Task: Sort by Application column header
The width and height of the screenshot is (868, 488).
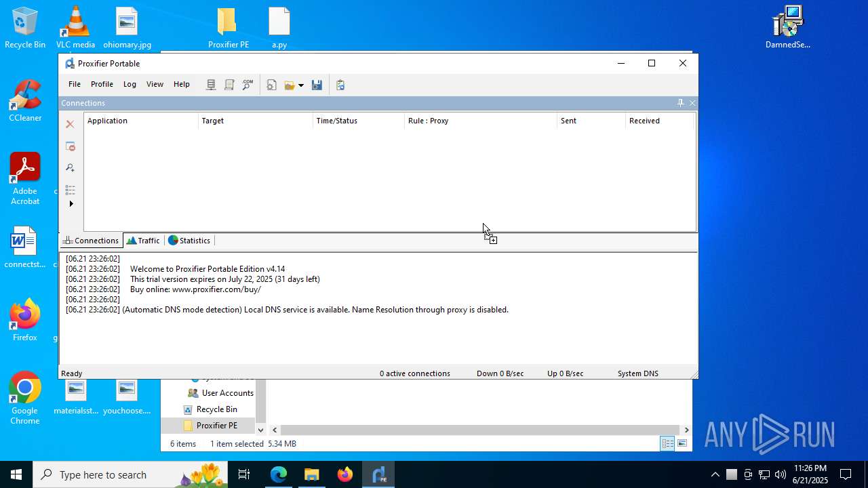Action: (x=141, y=121)
